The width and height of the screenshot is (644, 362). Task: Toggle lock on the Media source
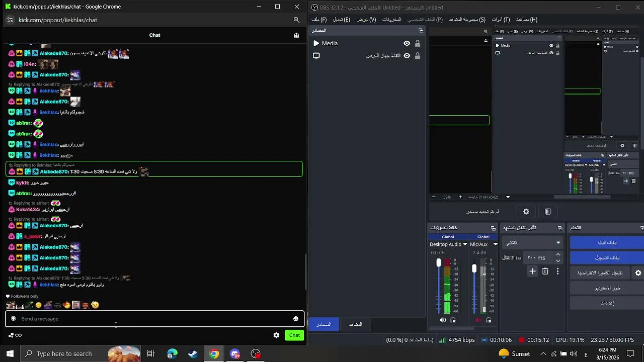pos(417,43)
